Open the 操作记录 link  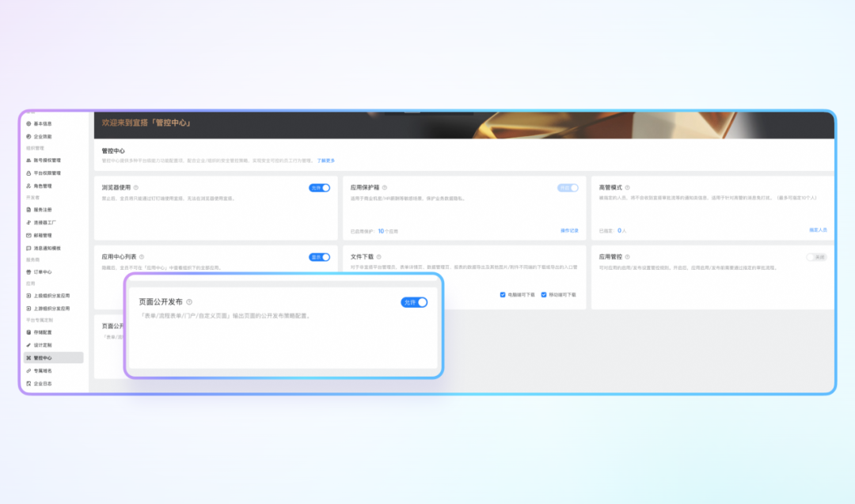click(569, 231)
